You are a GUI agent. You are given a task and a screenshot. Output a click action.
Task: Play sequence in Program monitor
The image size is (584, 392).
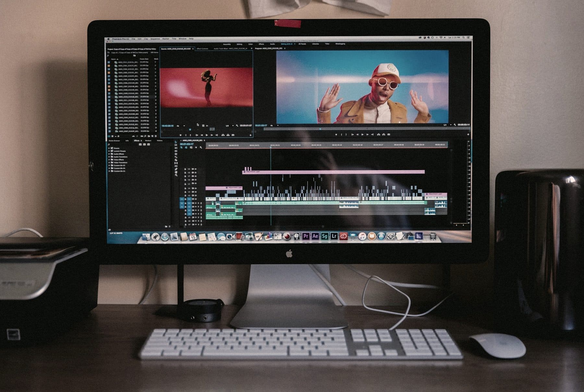coord(362,134)
